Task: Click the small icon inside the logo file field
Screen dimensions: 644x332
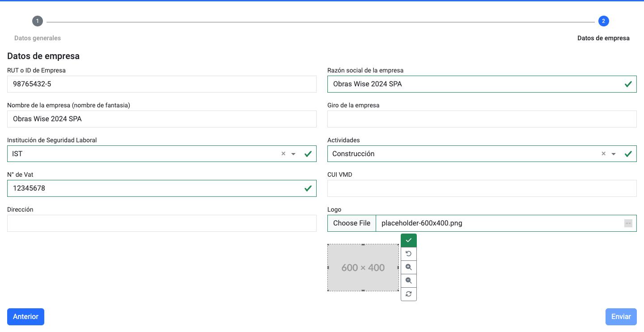Action: [628, 223]
